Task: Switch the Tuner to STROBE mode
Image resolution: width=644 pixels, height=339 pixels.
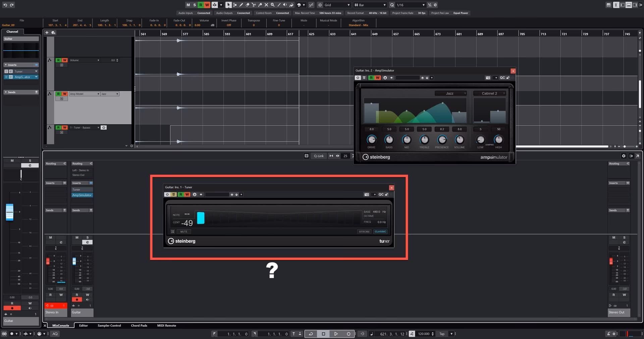Action: coord(364,231)
